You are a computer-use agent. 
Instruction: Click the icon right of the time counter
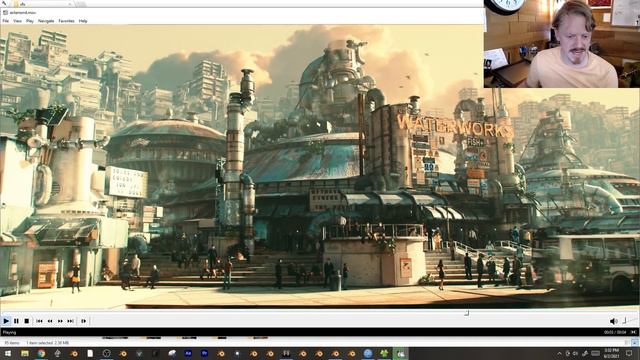pyautogui.click(x=634, y=332)
